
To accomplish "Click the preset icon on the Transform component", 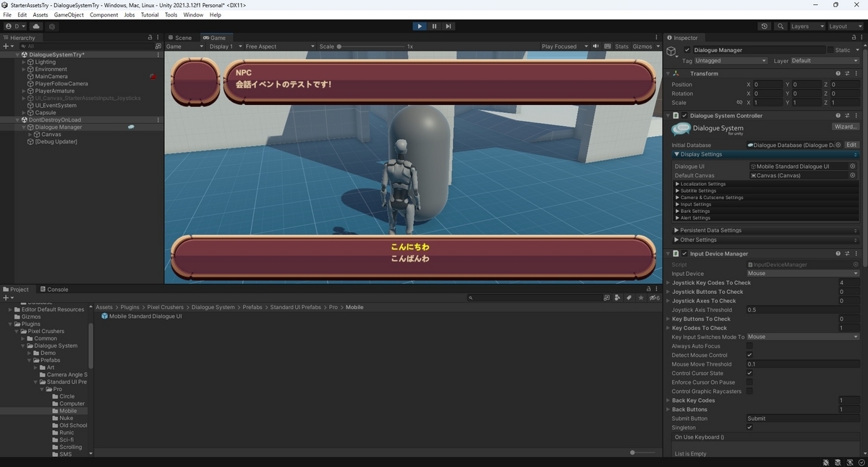I will [846, 73].
